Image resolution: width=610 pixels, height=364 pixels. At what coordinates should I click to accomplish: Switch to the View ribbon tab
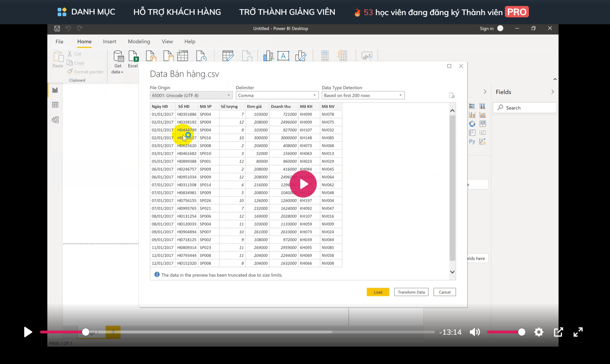[167, 42]
